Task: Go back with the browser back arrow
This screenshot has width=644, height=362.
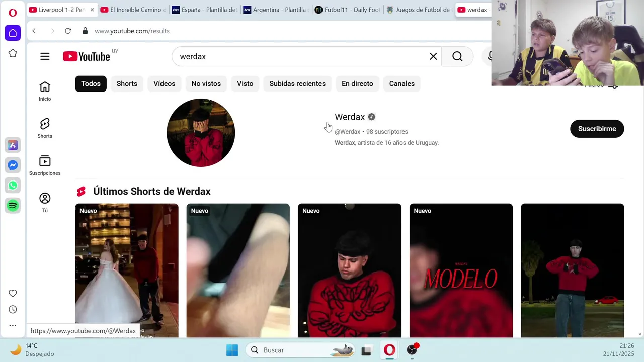Action: pos(34,31)
